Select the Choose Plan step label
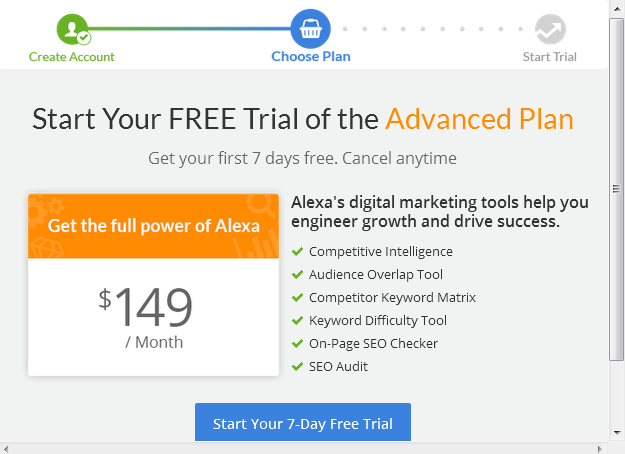625x454 pixels. (311, 57)
